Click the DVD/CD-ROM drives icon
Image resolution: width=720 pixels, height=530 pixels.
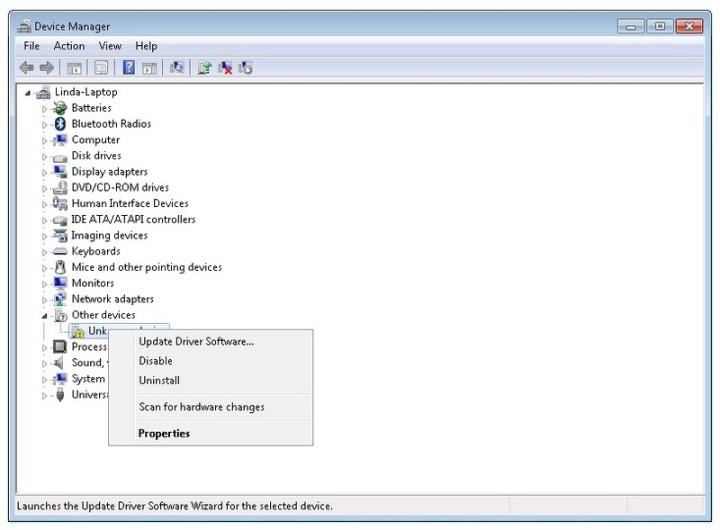pyautogui.click(x=60, y=187)
